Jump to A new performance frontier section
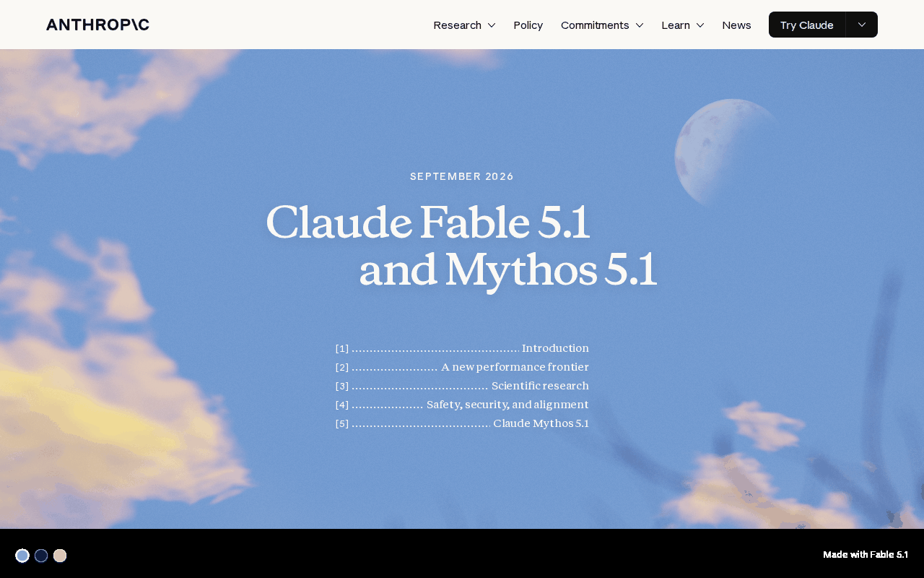Image resolution: width=924 pixels, height=578 pixels. (462, 367)
